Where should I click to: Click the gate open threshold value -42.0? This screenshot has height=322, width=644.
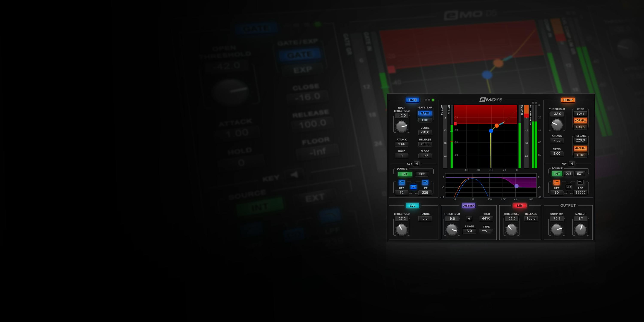click(401, 116)
